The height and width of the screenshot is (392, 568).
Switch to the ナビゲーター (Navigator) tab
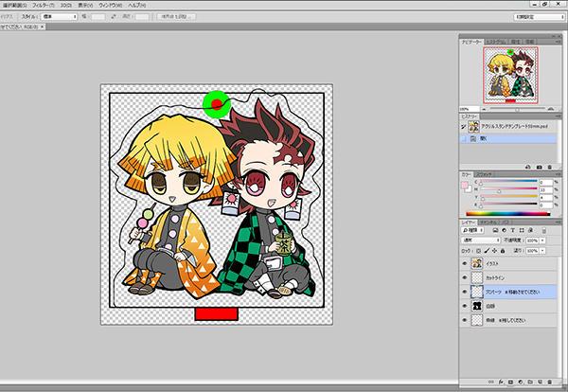point(471,42)
